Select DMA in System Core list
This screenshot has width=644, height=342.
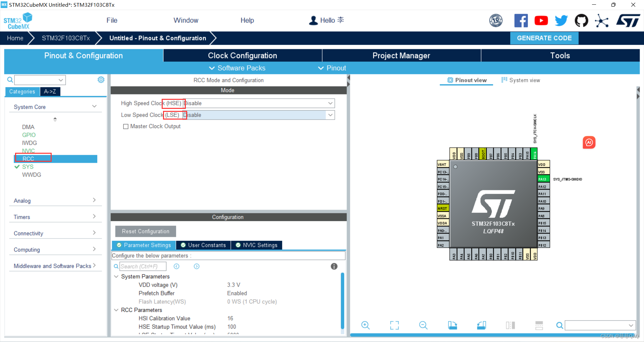tap(28, 127)
